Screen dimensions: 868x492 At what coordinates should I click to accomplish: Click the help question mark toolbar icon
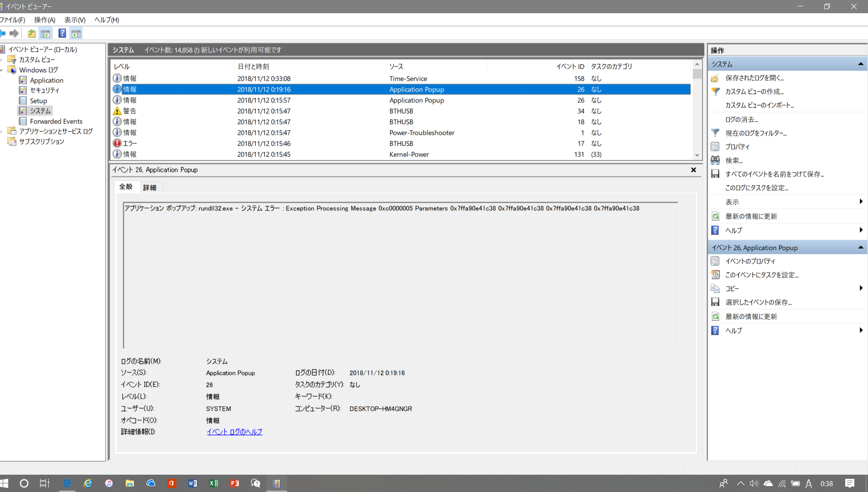(62, 33)
